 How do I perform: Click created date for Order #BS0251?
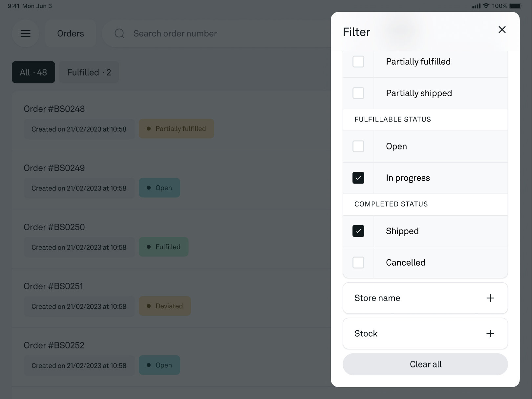point(79,306)
